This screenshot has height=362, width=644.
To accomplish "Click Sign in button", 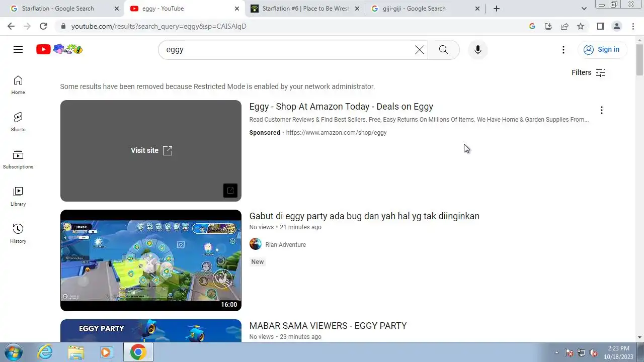I will [602, 49].
